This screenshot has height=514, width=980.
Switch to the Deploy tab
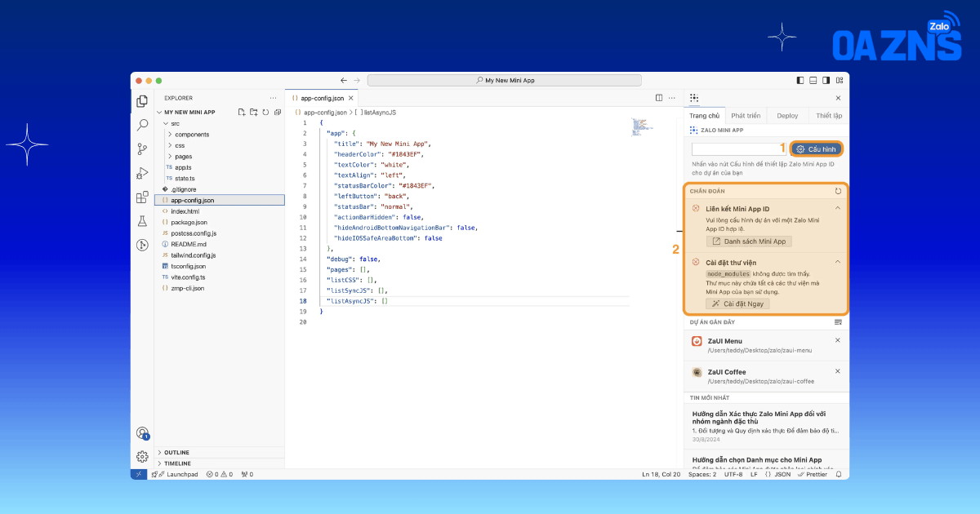(787, 116)
